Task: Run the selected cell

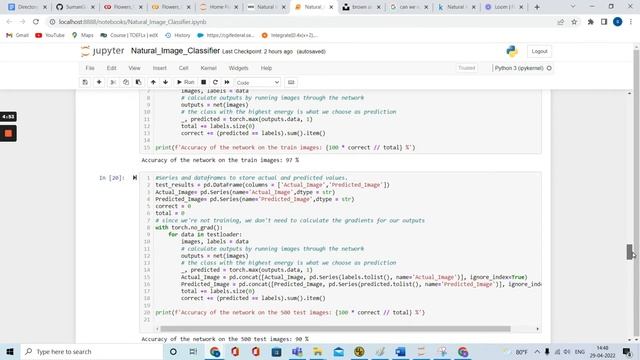Action: 185,82
